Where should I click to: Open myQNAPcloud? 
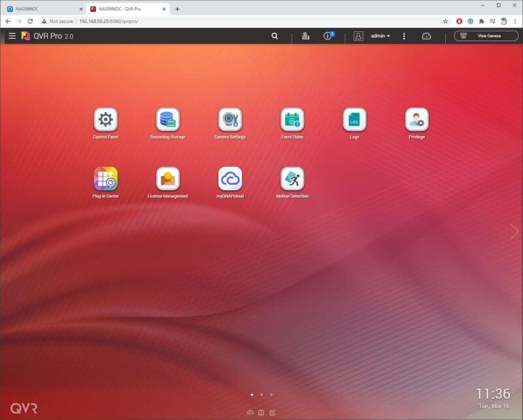pos(230,179)
